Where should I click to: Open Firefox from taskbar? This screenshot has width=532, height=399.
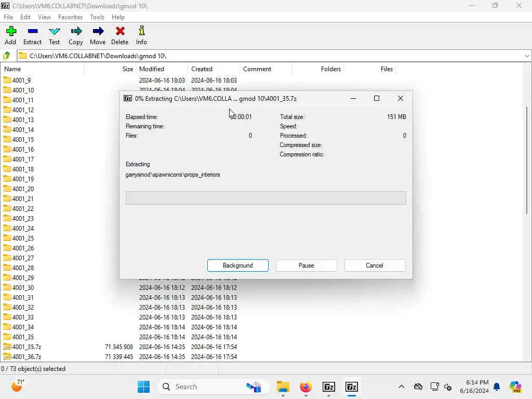(305, 387)
